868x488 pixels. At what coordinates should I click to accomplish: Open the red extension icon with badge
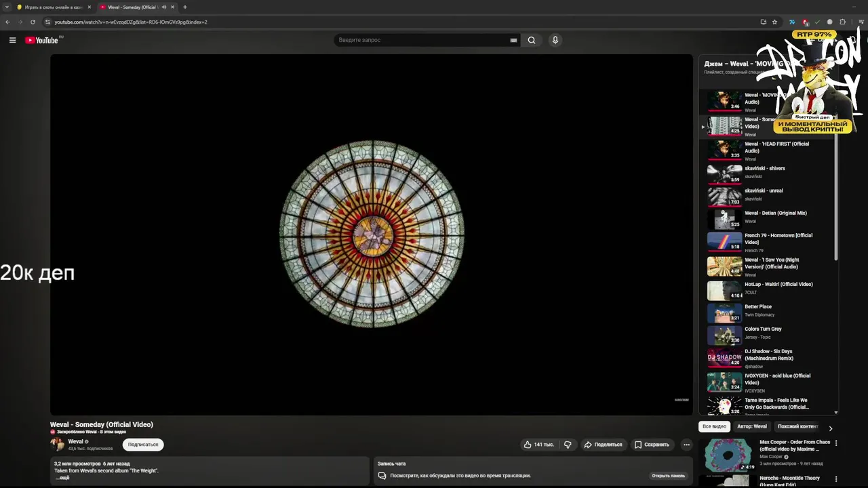tap(805, 22)
